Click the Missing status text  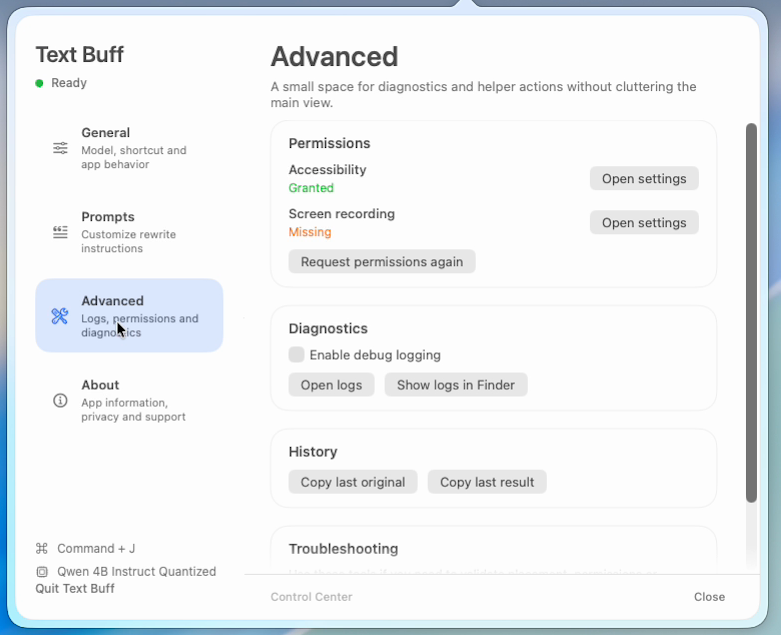pos(310,232)
